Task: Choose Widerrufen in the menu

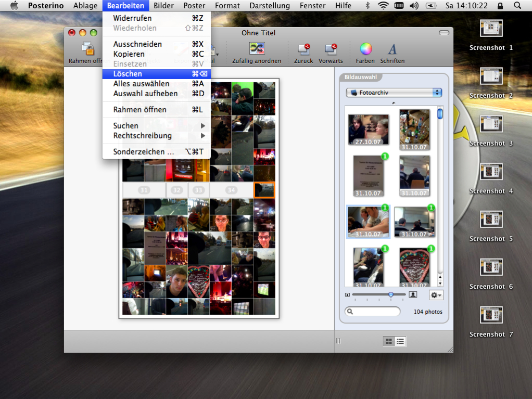Action: coord(156,18)
